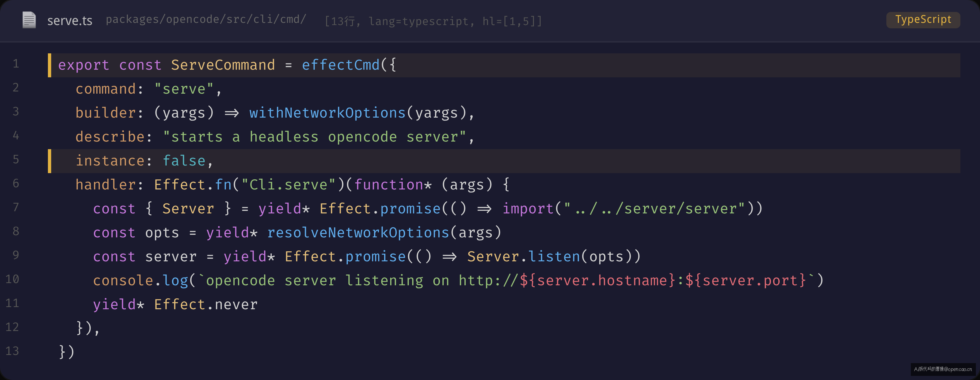Click the "Cli.serve" string on line 6
Screen dimensions: 980x380
click(288, 185)
